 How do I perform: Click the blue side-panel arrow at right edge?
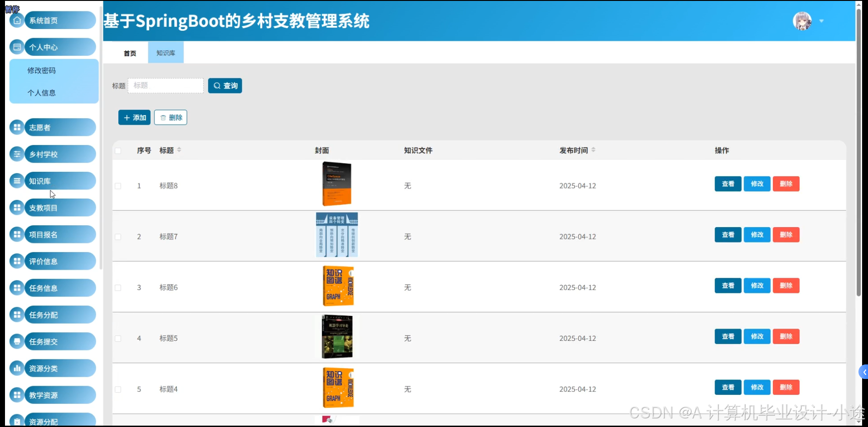[x=863, y=372]
